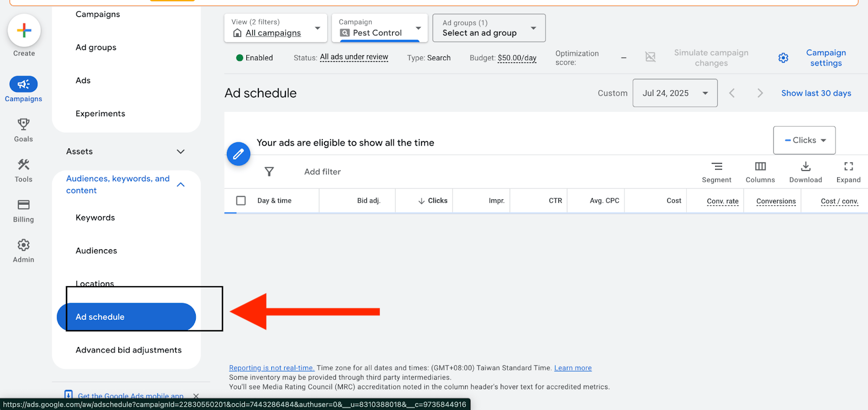Click the Learn more link
The image size is (868, 410).
(573, 368)
